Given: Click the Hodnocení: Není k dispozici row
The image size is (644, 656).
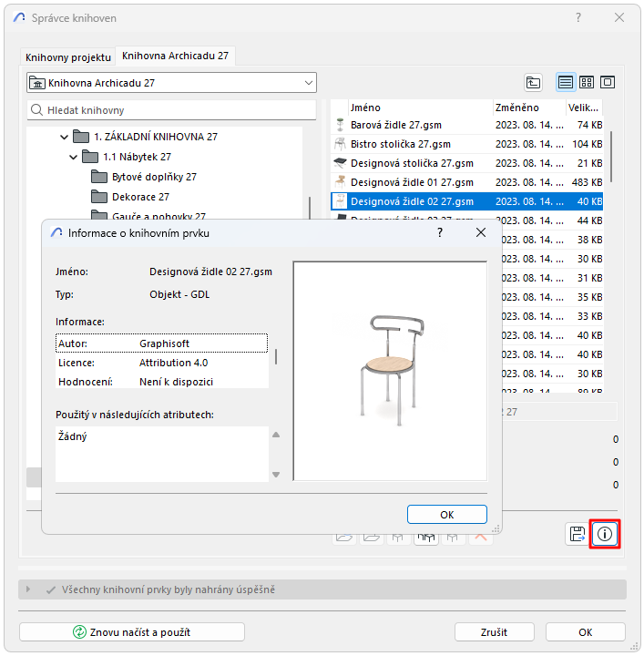Looking at the screenshot, I should coord(161,382).
